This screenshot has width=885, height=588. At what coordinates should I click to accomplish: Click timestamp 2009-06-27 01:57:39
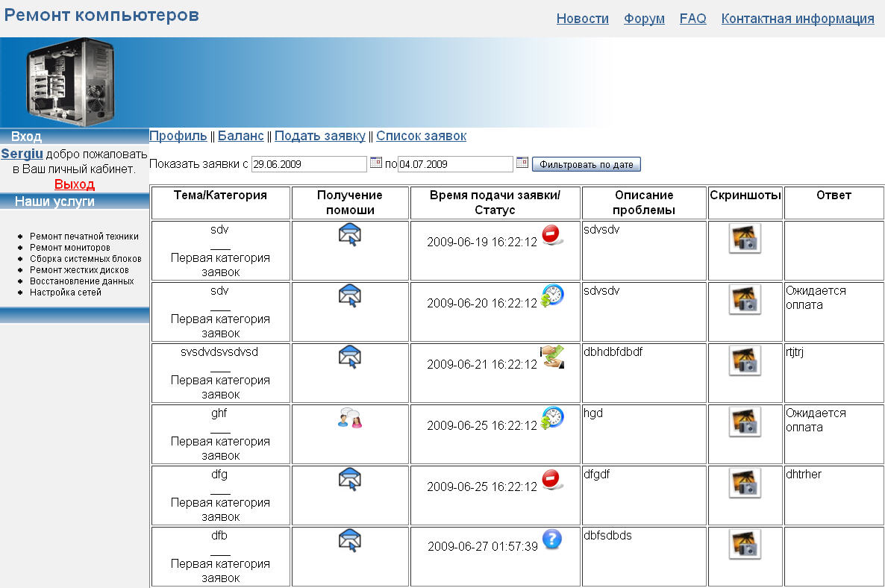(483, 546)
